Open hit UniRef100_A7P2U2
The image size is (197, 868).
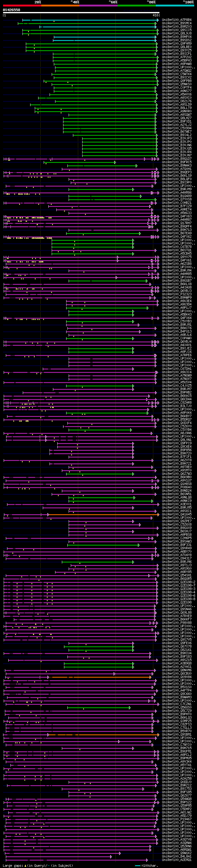177,57
